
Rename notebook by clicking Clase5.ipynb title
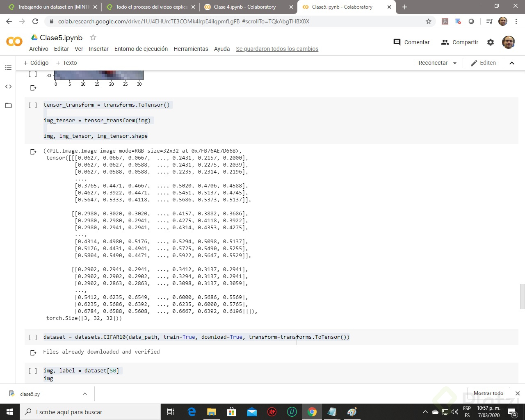[x=61, y=38]
